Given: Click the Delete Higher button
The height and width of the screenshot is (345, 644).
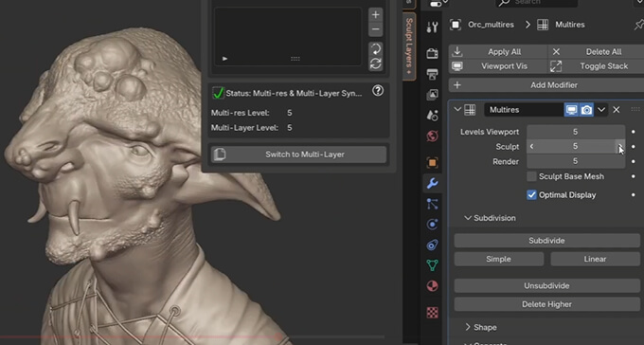Looking at the screenshot, I should tap(546, 304).
